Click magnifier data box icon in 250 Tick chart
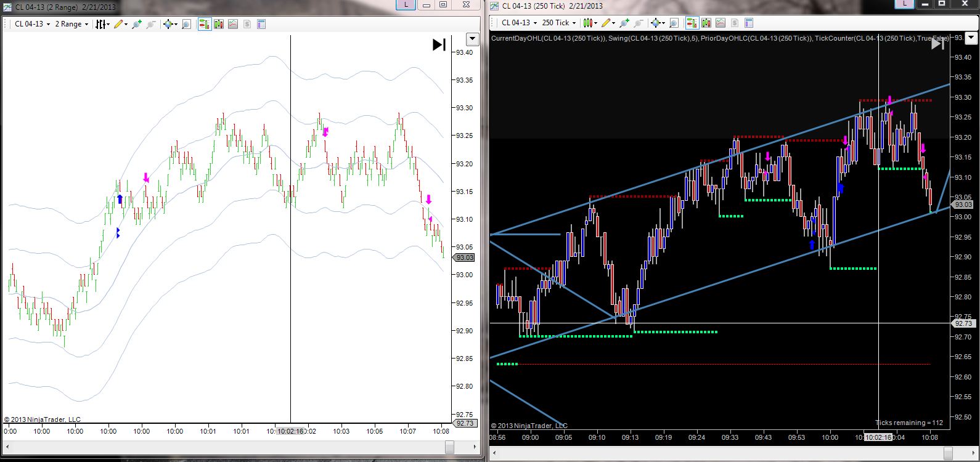 [x=674, y=23]
